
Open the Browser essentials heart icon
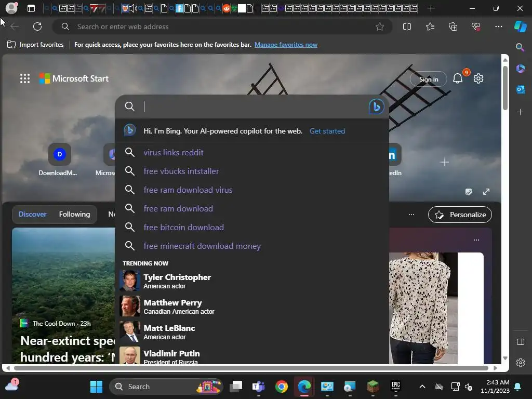[x=476, y=26]
